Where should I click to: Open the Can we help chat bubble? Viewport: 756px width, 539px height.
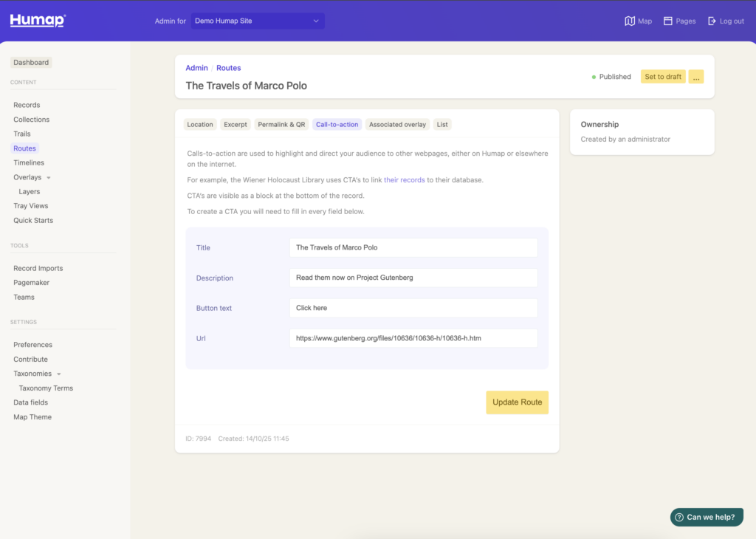[706, 517]
